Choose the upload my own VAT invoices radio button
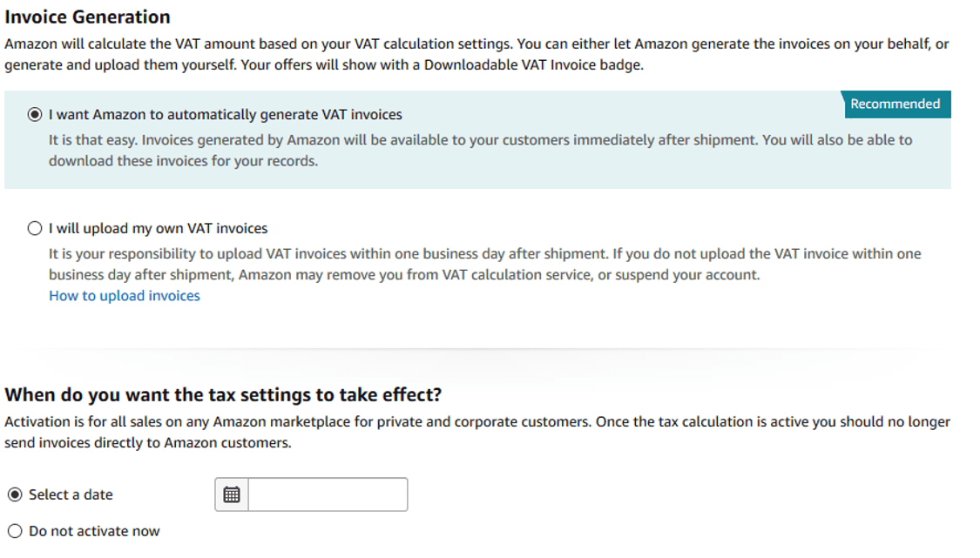This screenshot has height=558, width=980. [x=35, y=228]
